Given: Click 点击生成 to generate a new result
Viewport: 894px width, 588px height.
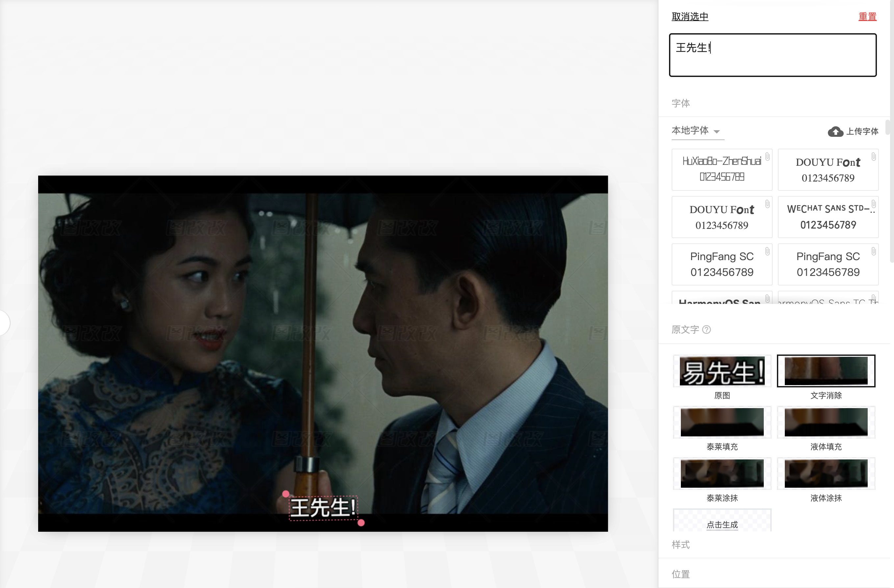Looking at the screenshot, I should coord(722,525).
